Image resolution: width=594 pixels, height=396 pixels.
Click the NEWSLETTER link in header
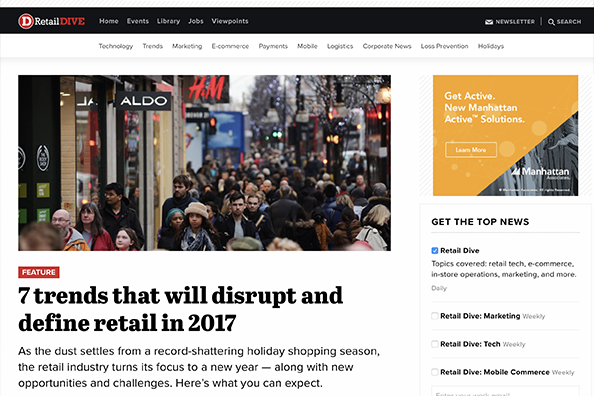coord(515,22)
